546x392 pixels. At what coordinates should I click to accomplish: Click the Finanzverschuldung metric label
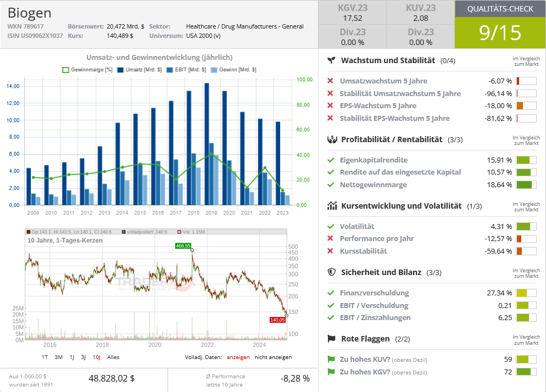(374, 293)
